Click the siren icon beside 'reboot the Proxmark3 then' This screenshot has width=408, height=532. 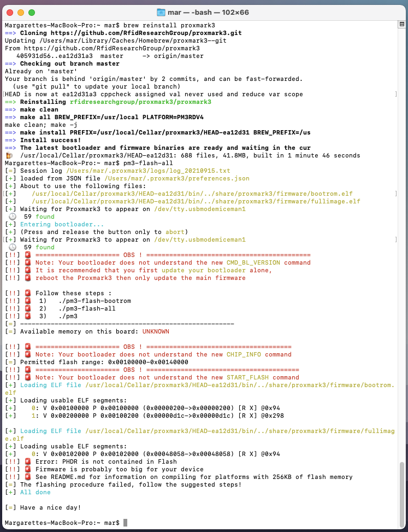click(x=28, y=278)
